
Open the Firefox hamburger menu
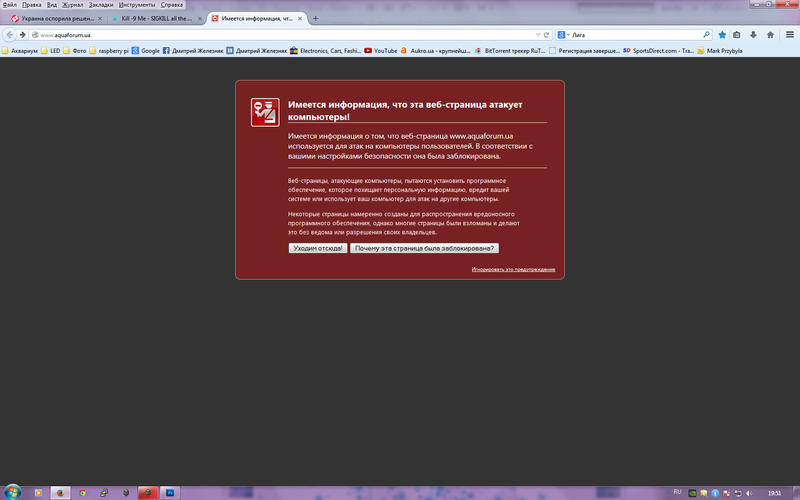tap(789, 34)
